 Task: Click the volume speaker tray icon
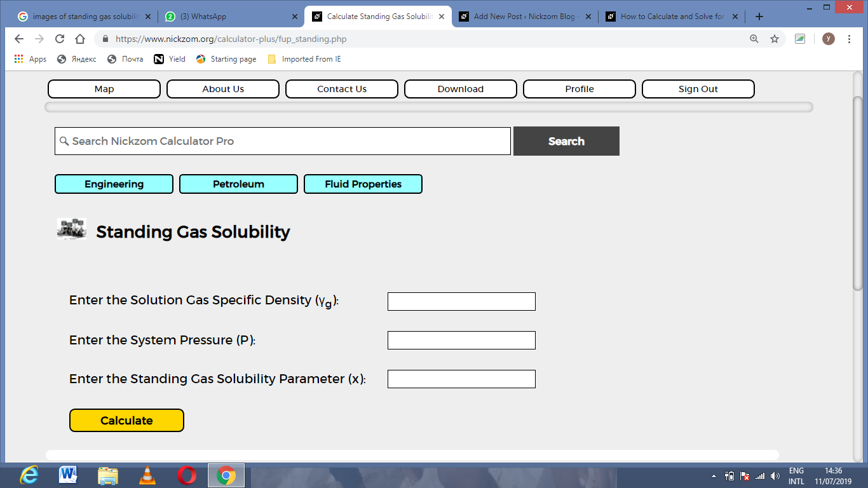(x=775, y=476)
